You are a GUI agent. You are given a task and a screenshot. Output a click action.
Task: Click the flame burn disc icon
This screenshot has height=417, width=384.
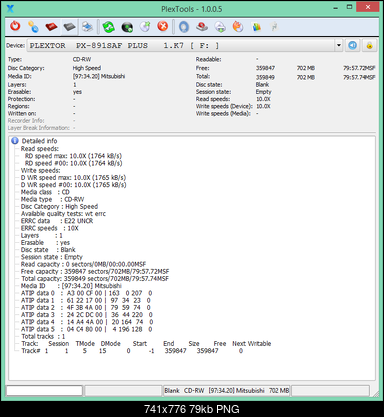pyautogui.click(x=238, y=27)
